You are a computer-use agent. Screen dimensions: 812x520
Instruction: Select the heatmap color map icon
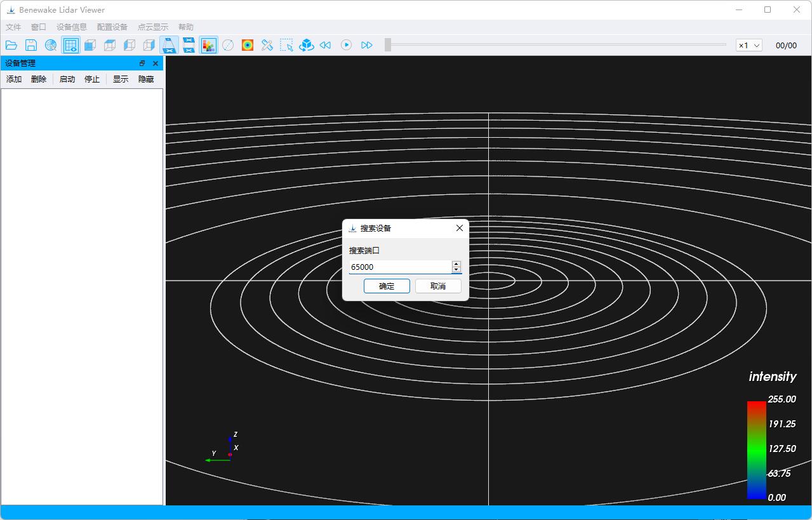(248, 45)
